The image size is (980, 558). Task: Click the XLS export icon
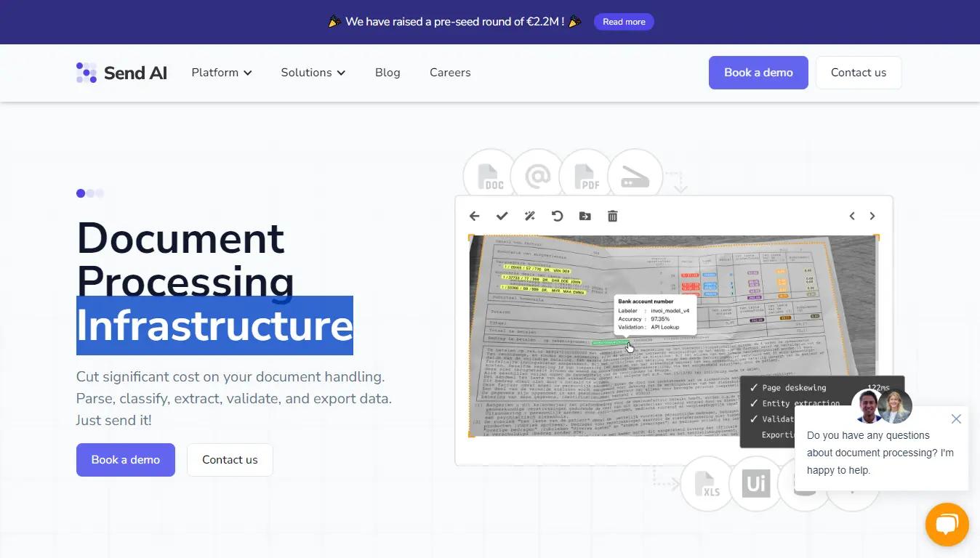(x=707, y=483)
